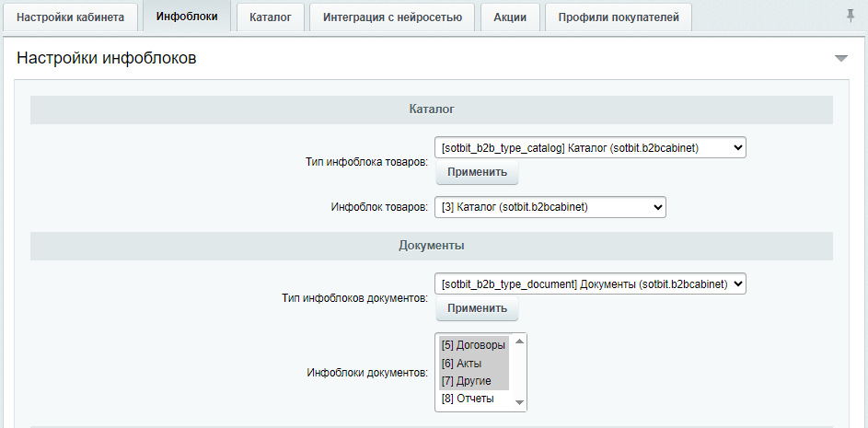Select the [7] Другие list item
The height and width of the screenshot is (428, 868).
pos(474,381)
